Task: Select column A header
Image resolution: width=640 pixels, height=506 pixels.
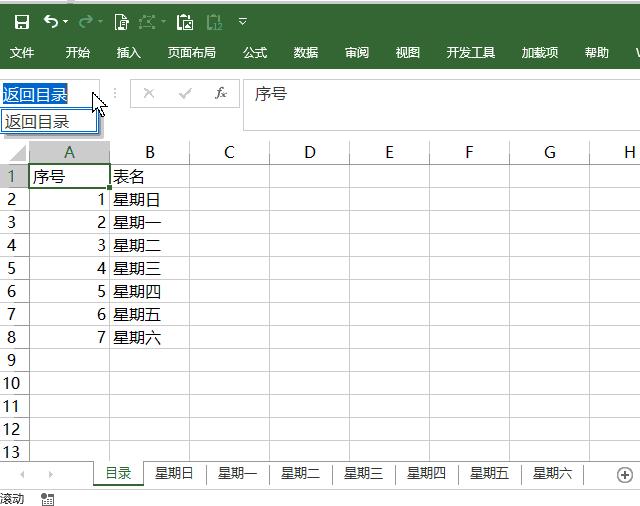Action: tap(69, 152)
